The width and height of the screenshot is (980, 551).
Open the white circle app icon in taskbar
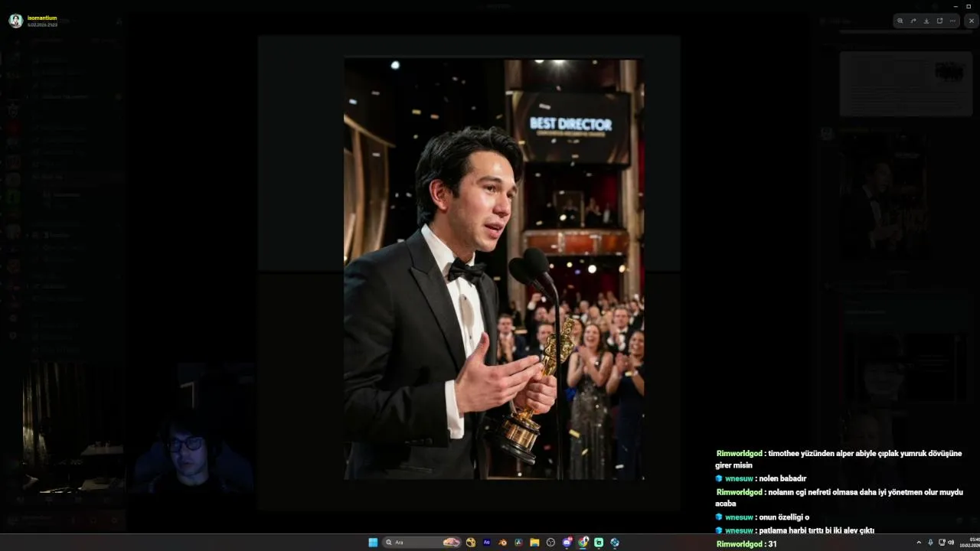tap(550, 543)
